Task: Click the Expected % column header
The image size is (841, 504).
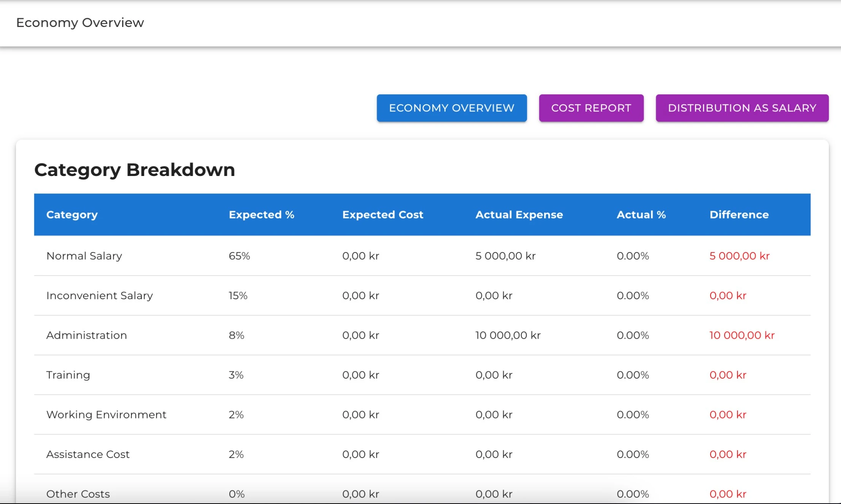Action: coord(262,214)
